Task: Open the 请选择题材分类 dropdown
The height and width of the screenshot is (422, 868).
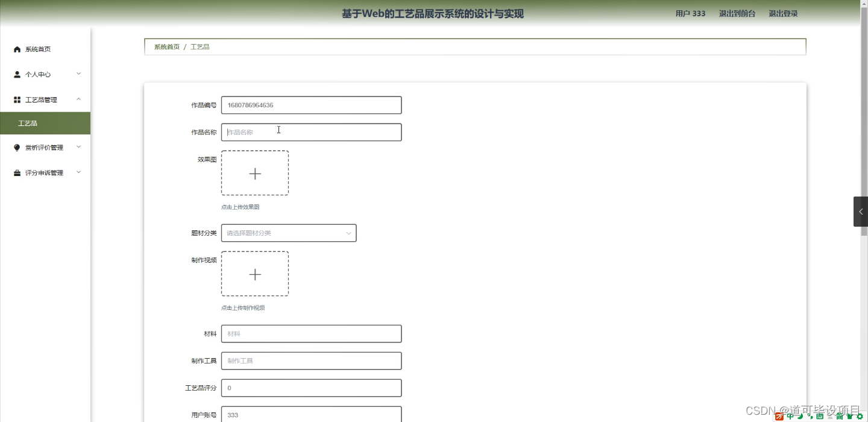Action: 288,233
